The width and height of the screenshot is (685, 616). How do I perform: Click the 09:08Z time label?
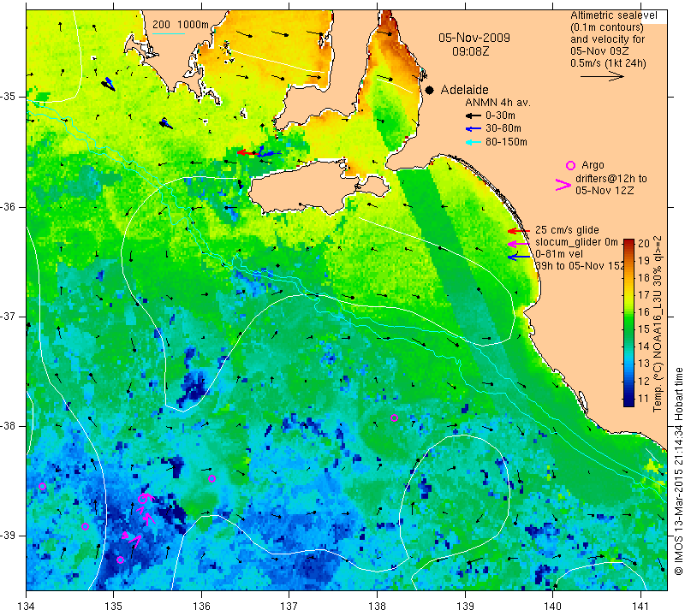(470, 51)
